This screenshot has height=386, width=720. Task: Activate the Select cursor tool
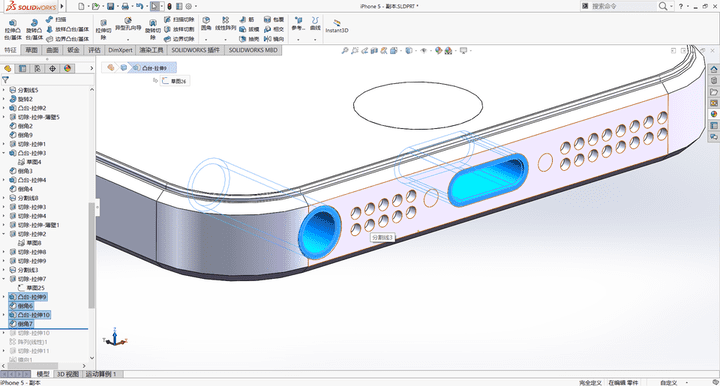[x=155, y=6]
